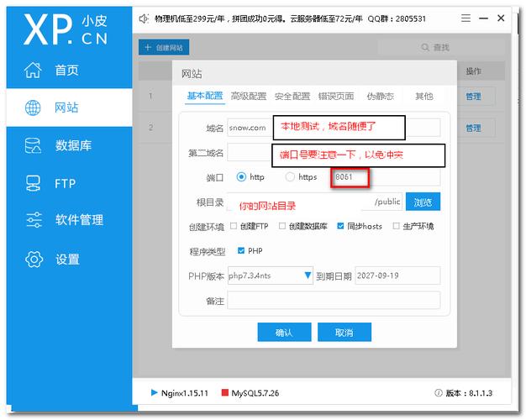Click the 根目录 path field

(x=314, y=202)
